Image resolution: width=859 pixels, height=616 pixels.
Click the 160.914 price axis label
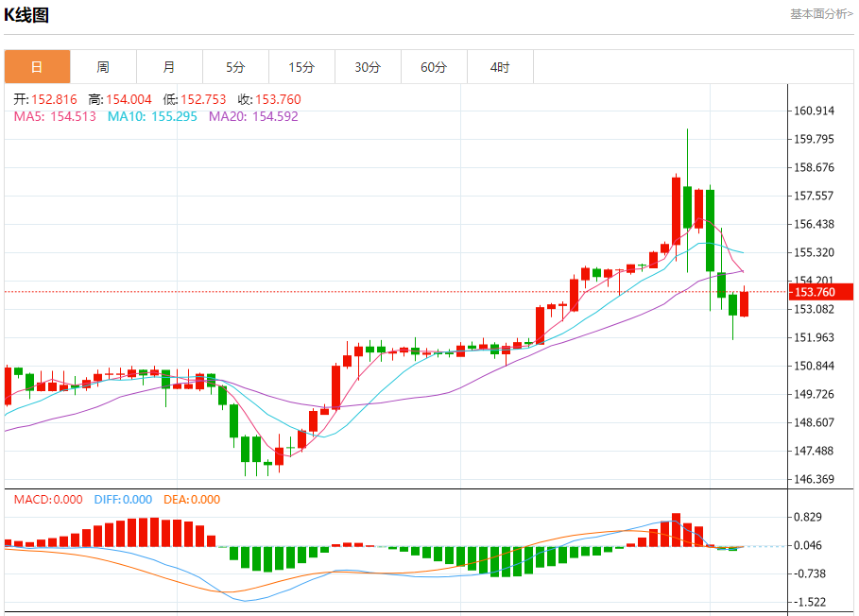[x=814, y=111]
